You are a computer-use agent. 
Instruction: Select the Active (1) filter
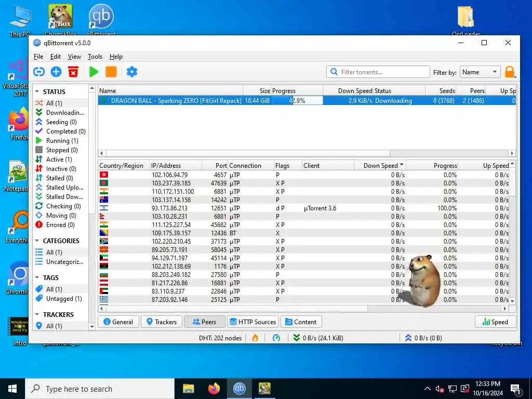(60, 159)
